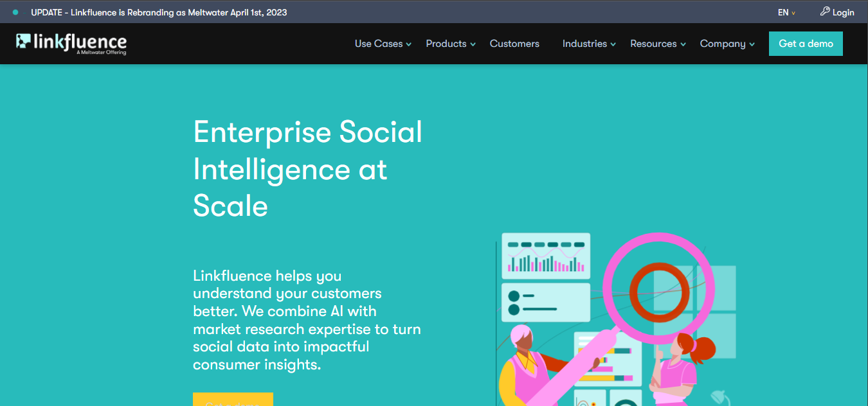Screen dimensions: 868x406
Task: Click the key icon beside Login
Action: (825, 12)
